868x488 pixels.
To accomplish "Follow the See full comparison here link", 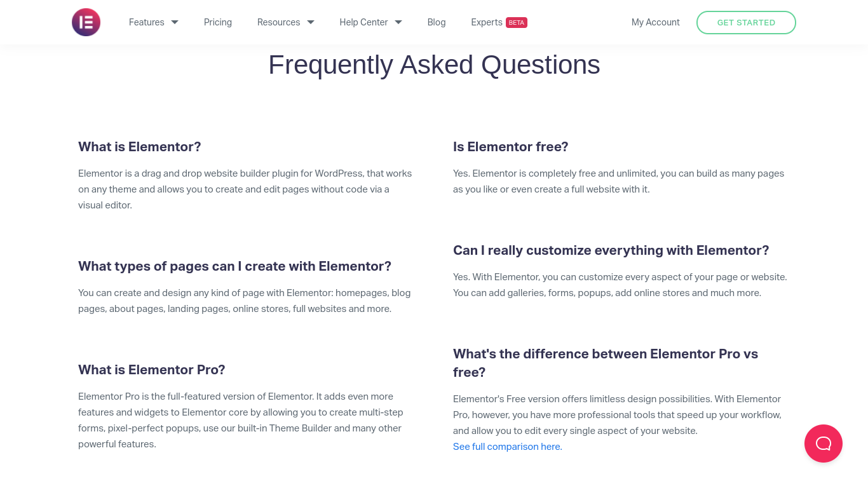I will (508, 447).
